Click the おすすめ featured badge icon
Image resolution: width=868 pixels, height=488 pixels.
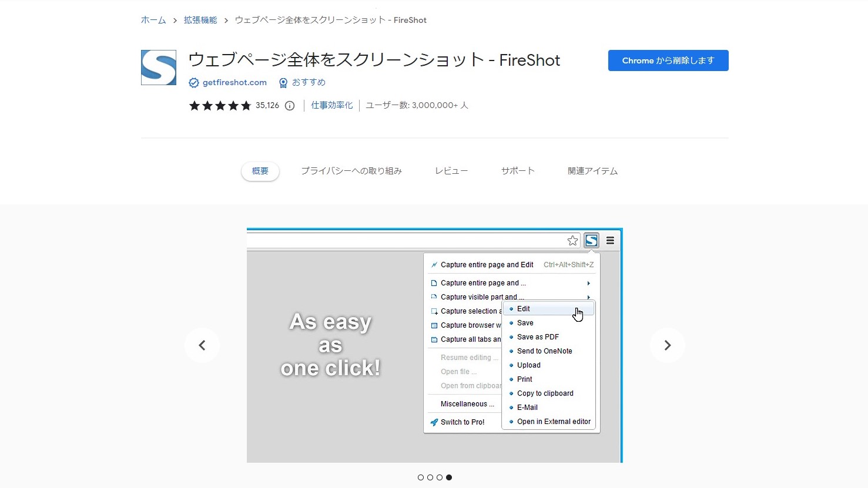283,83
